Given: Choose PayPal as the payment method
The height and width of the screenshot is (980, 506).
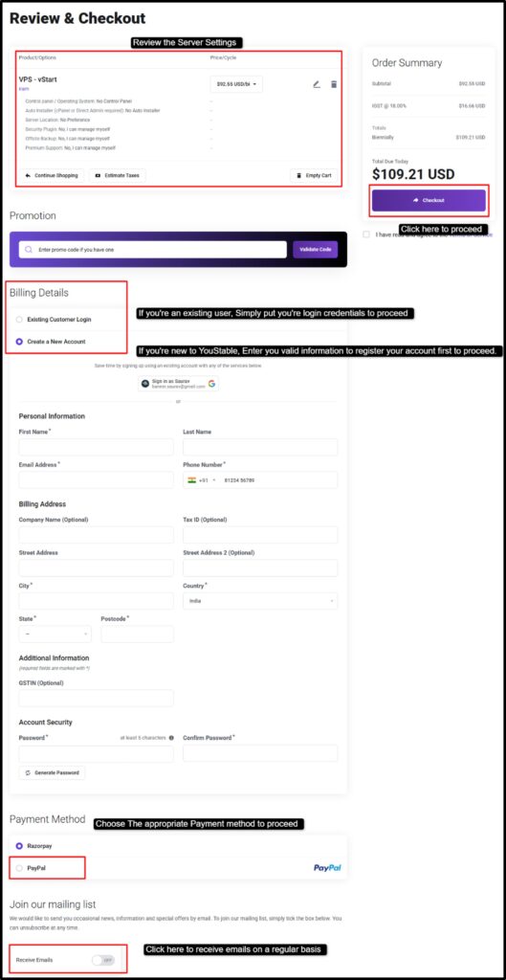Looking at the screenshot, I should click(19, 868).
